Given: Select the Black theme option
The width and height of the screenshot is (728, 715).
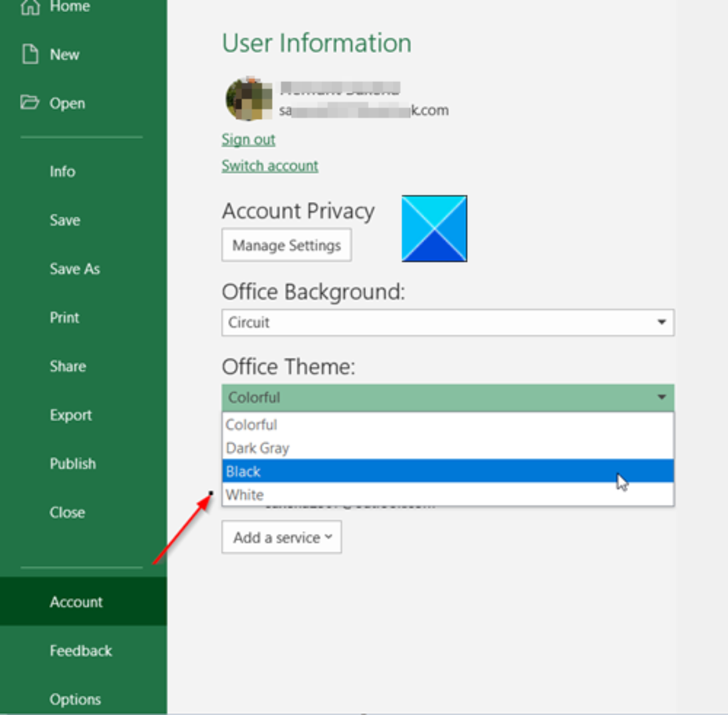Looking at the screenshot, I should point(243,472).
